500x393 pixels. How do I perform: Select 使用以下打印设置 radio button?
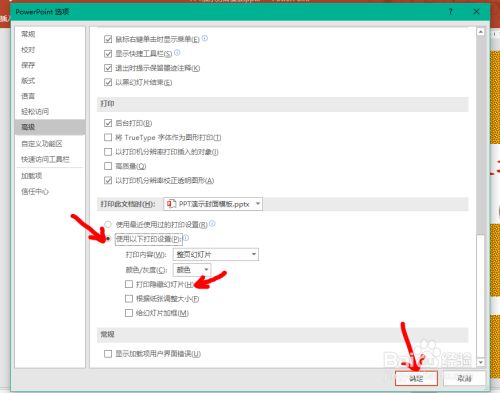click(108, 239)
